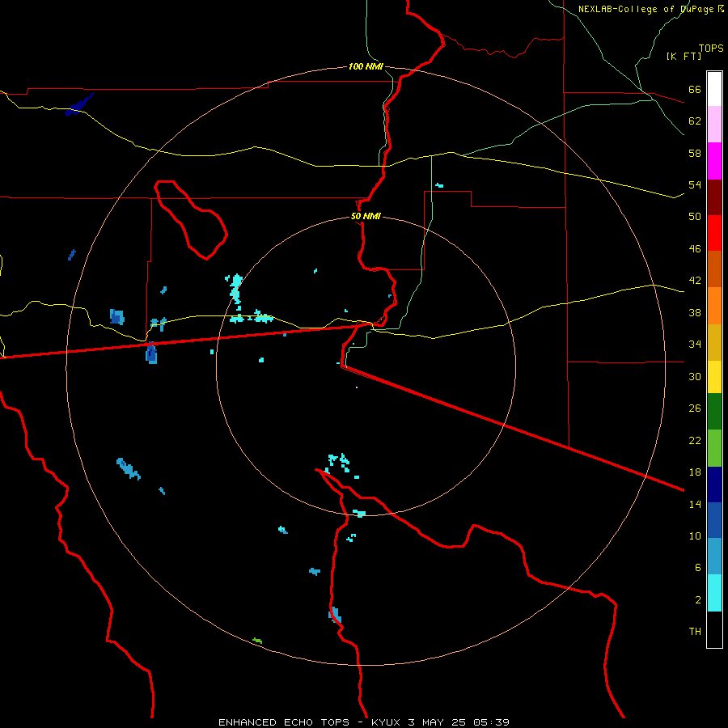Click the medium blue 10 kft swatch
Viewport: 728px width, 728px height.
click(714, 520)
